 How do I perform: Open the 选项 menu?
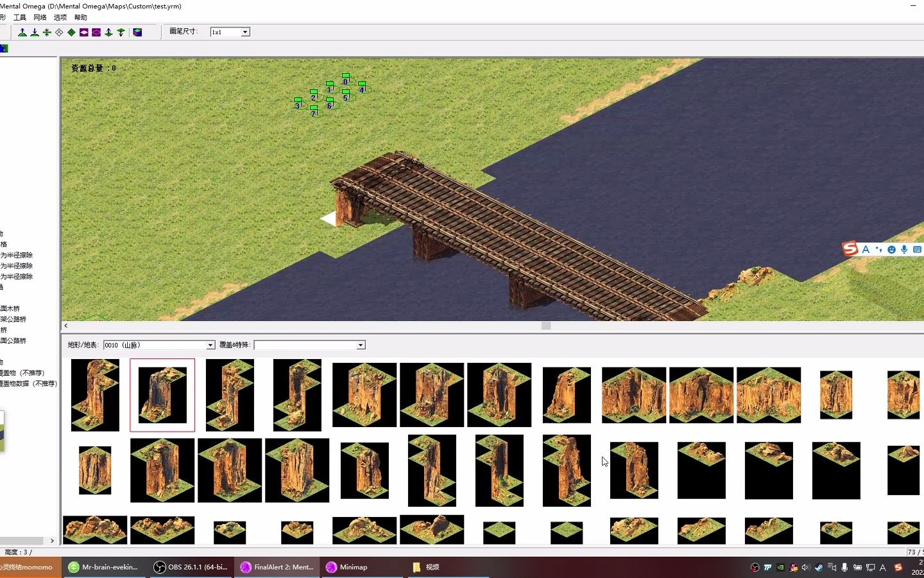60,17
